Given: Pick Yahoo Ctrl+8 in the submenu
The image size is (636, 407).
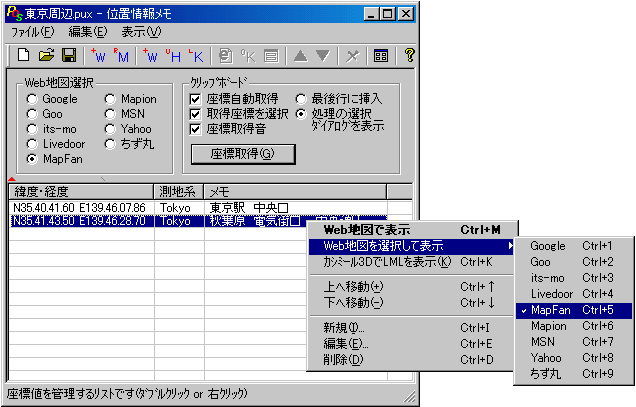Looking at the screenshot, I should [x=574, y=358].
